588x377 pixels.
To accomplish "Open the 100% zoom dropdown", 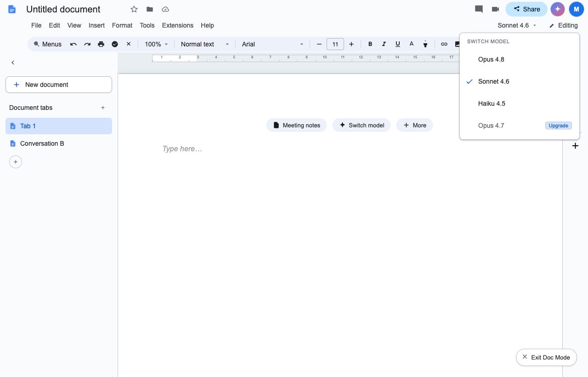I will point(156,44).
